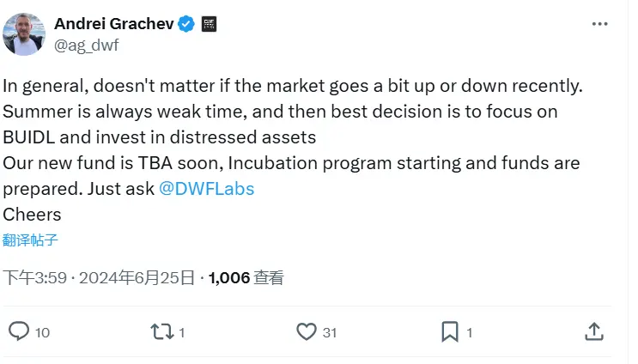
Task: Click the Andrei Grachev display name
Action: [113, 24]
